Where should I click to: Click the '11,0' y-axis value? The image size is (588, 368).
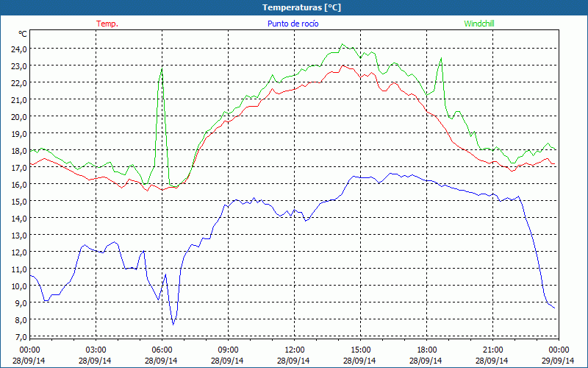[x=19, y=269]
